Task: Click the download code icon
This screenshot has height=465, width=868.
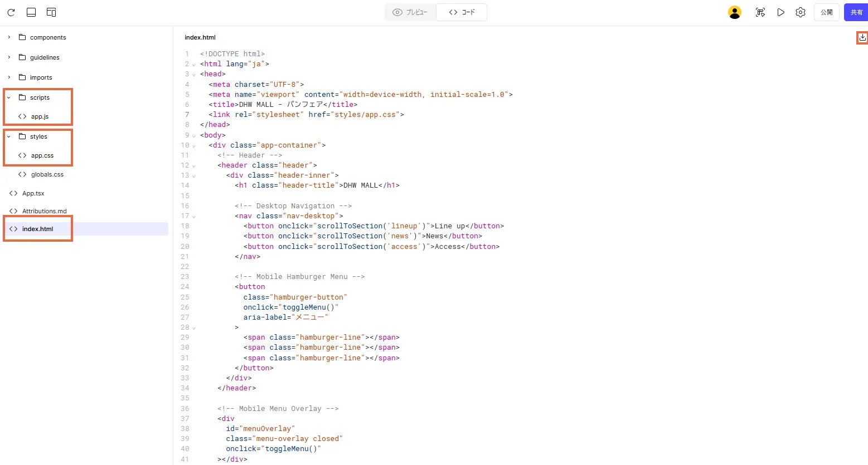Action: pos(862,37)
